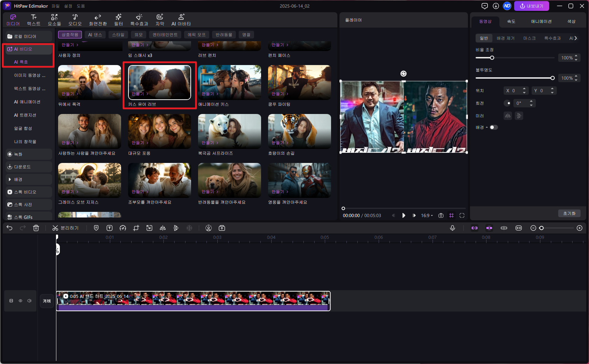Mirror the clip using timeline flip icon

pyautogui.click(x=163, y=228)
